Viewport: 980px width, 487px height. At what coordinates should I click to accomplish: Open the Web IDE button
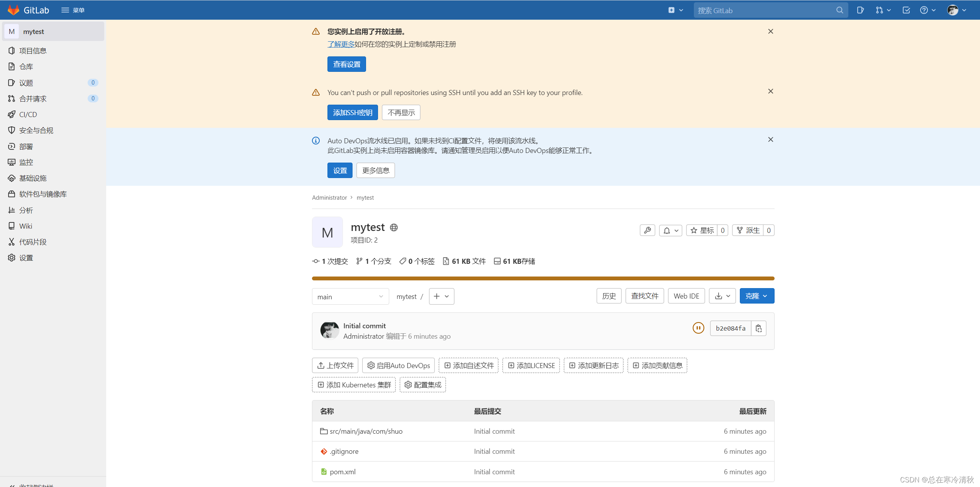click(x=686, y=296)
